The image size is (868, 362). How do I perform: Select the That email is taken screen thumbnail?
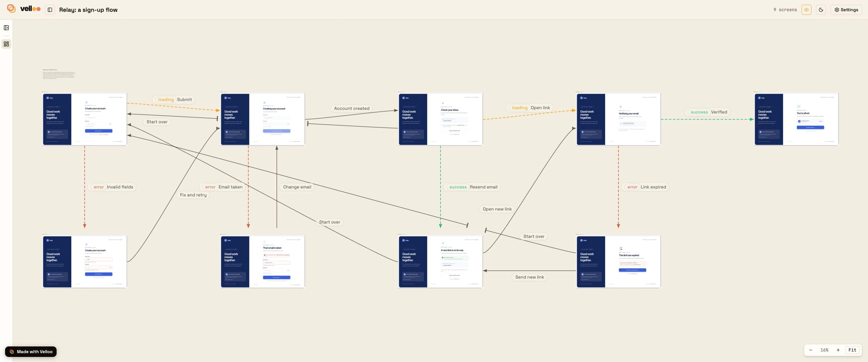tap(263, 262)
